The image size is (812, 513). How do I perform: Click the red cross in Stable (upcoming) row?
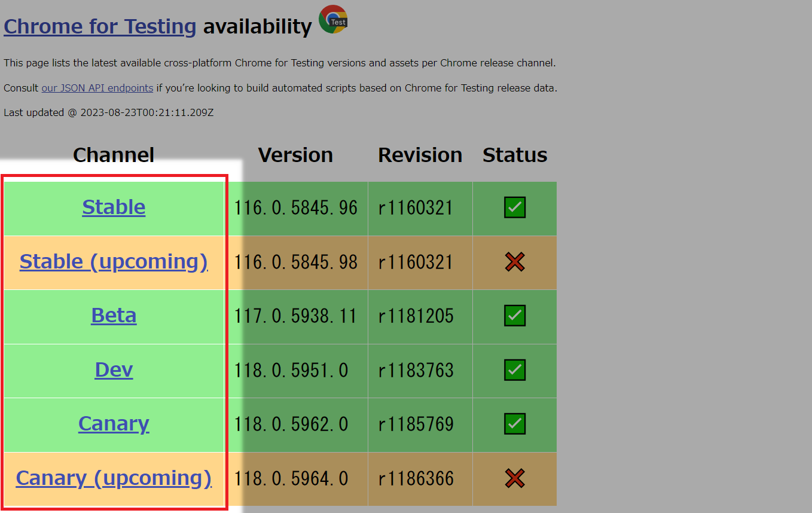515,261
